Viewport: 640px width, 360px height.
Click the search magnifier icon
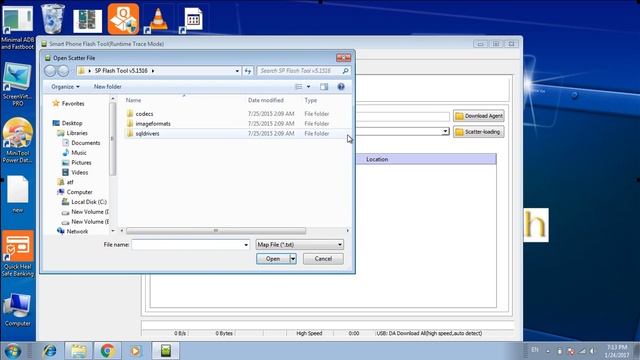tap(346, 71)
